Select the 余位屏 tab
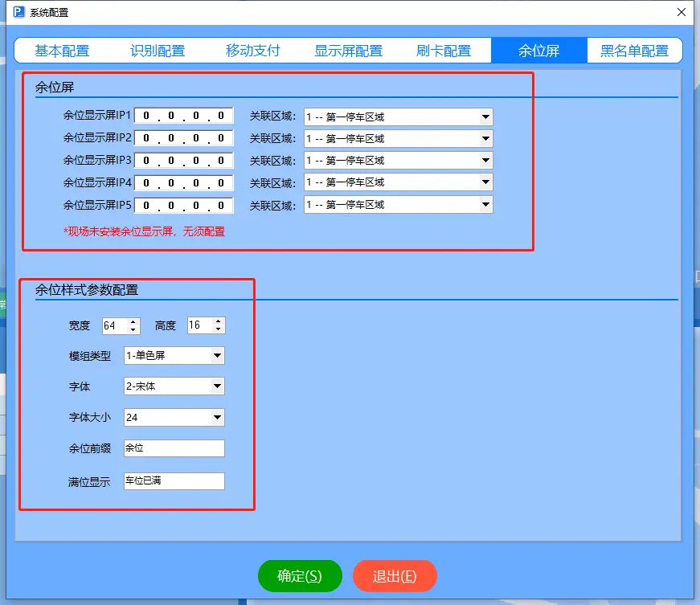Image resolution: width=700 pixels, height=605 pixels. coord(538,50)
